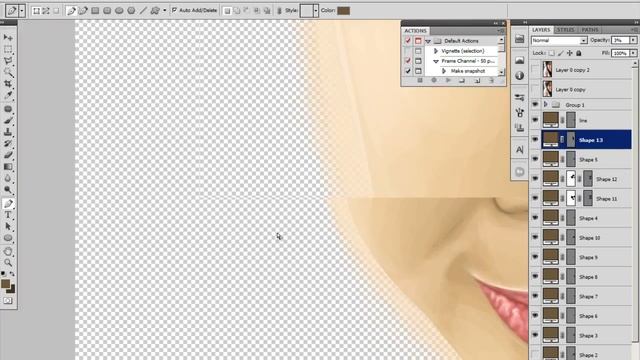Open the Opacity slider arrow

pos(633,40)
